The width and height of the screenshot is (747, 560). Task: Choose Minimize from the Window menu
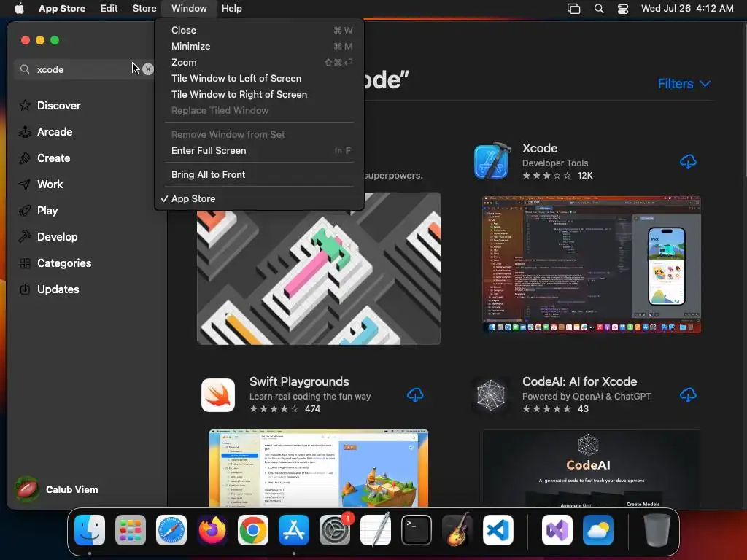260,46
